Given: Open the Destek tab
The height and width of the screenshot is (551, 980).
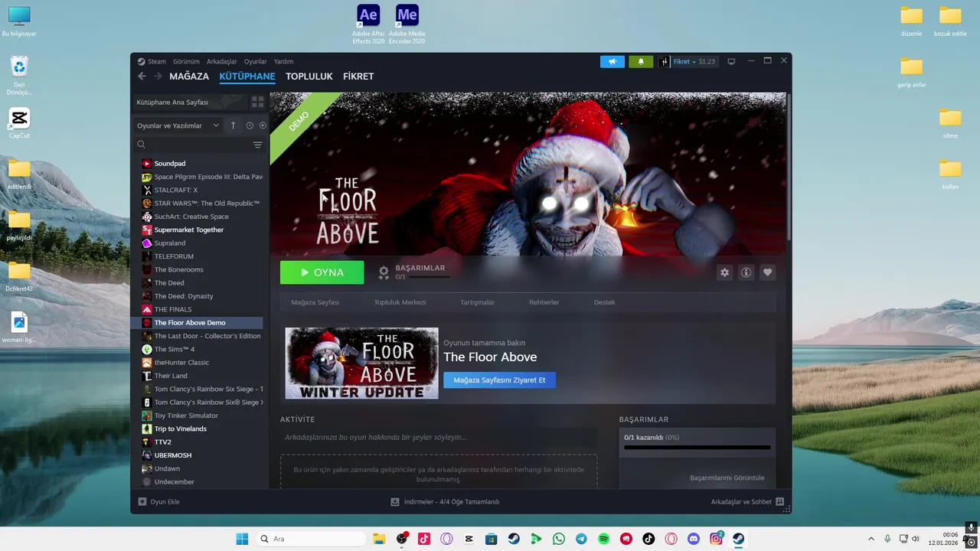Looking at the screenshot, I should pos(605,302).
